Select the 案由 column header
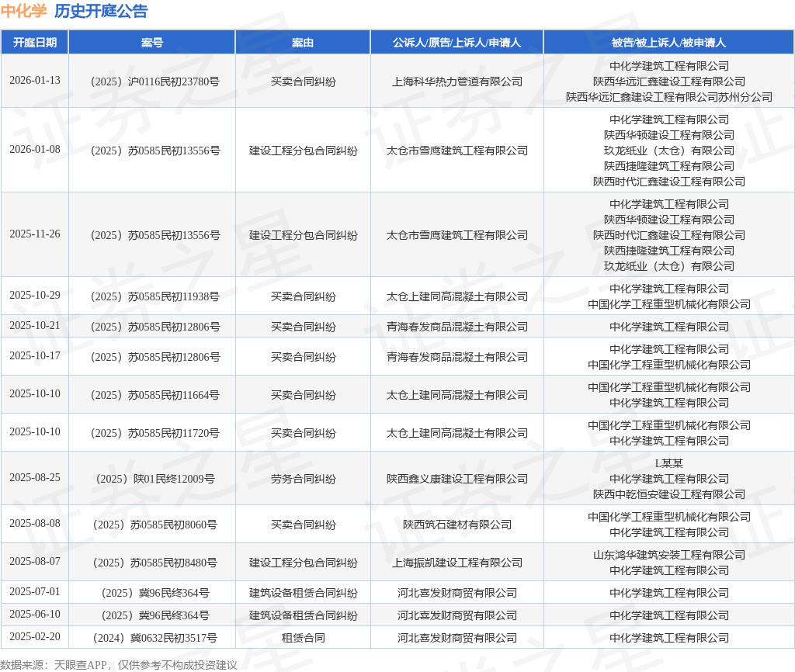 coord(303,43)
